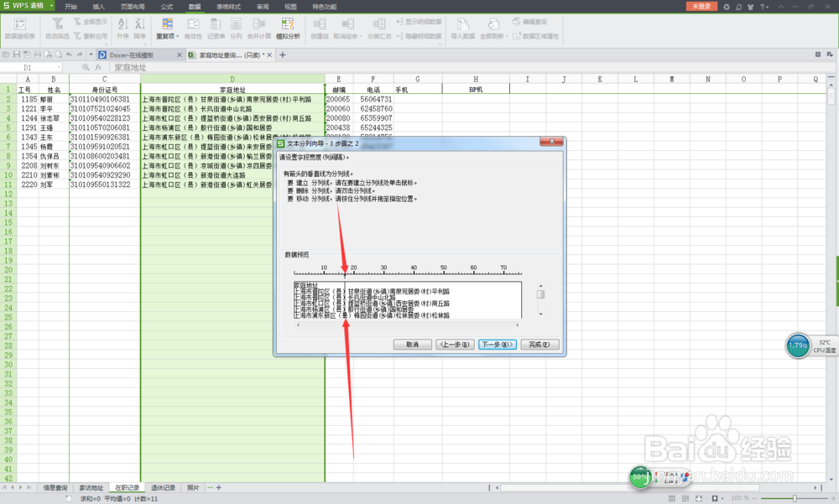Click 下一步 next button in wizard

pos(497,345)
